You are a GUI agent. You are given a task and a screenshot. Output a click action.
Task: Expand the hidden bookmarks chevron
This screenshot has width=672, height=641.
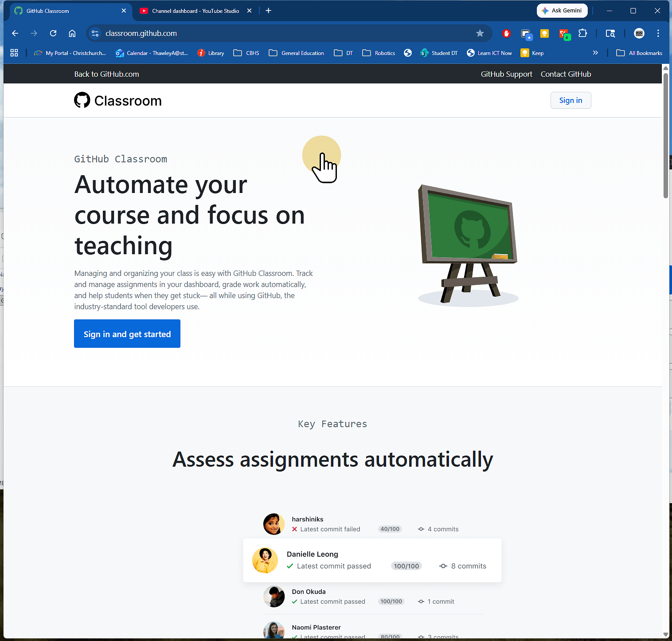pos(596,52)
